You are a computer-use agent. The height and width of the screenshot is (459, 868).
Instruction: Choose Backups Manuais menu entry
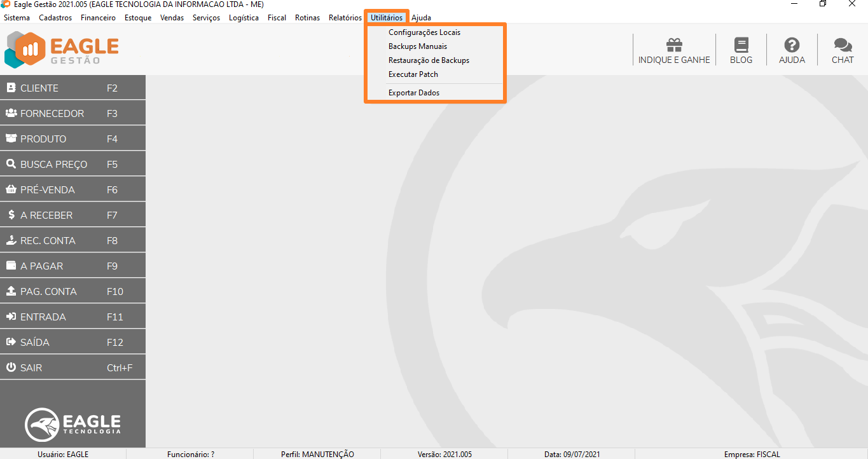(418, 46)
